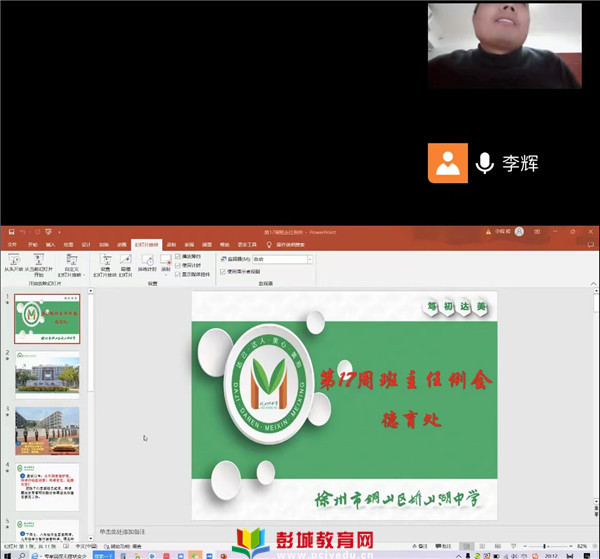
Task: Switch to Reading view in the status bar
Action: pos(498,546)
